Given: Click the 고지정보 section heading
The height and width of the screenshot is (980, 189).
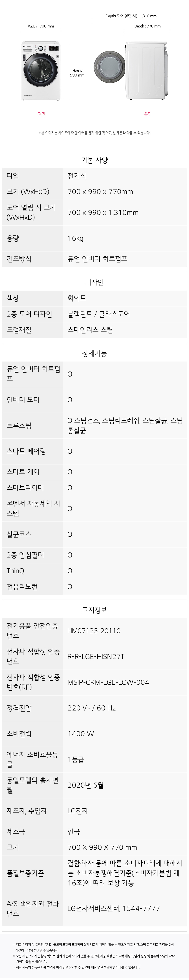Looking at the screenshot, I should [94, 609].
